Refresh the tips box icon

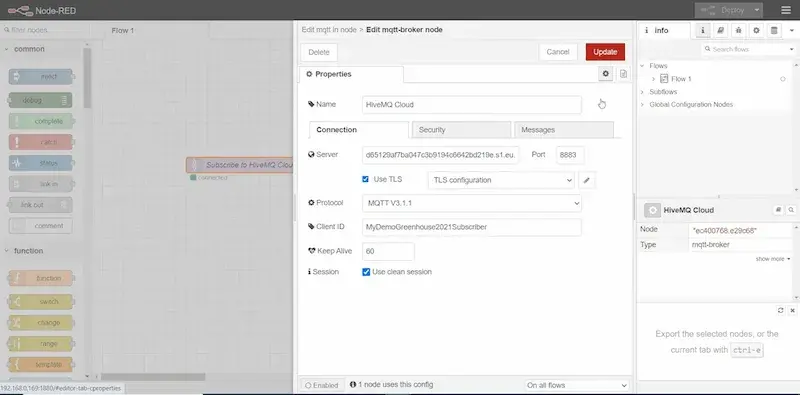pos(780,310)
